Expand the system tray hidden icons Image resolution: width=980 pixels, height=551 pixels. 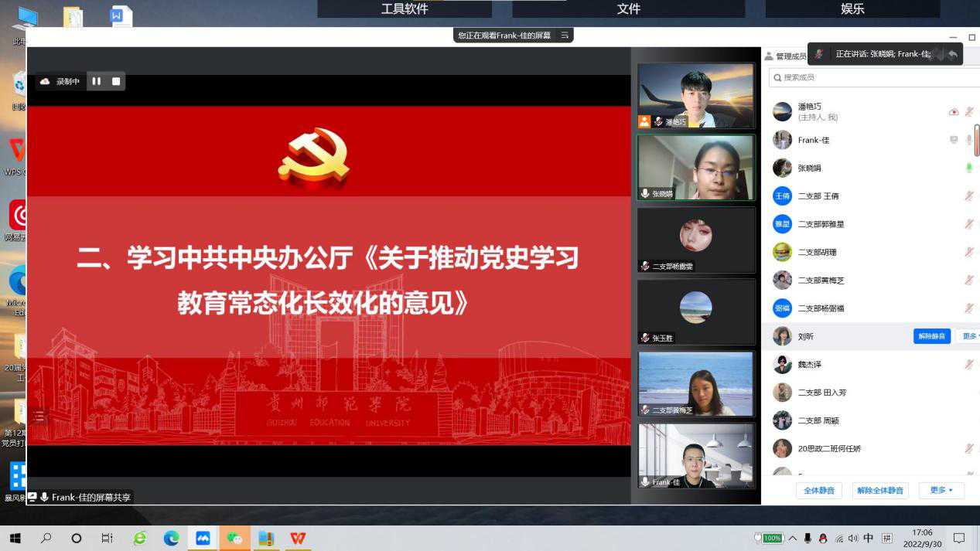click(793, 538)
